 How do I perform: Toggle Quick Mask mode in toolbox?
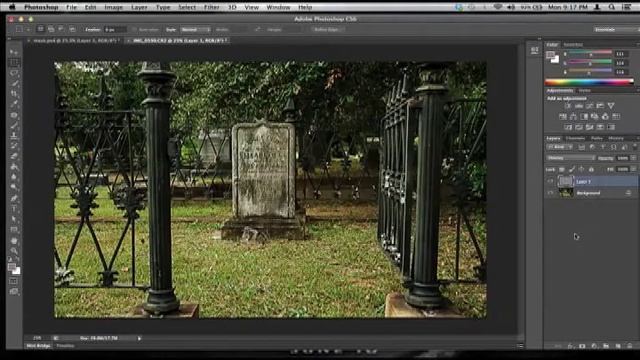tap(13, 281)
